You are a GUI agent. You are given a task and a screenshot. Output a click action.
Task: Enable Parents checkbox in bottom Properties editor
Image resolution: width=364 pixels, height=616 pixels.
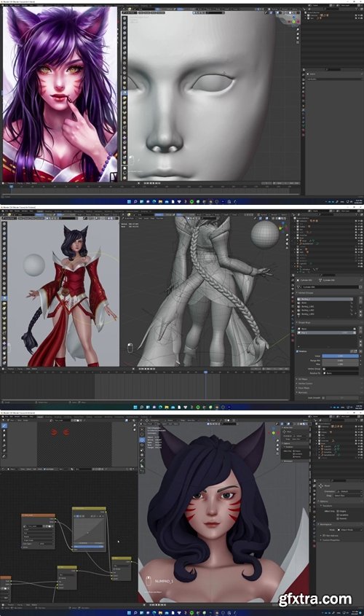click(339, 518)
